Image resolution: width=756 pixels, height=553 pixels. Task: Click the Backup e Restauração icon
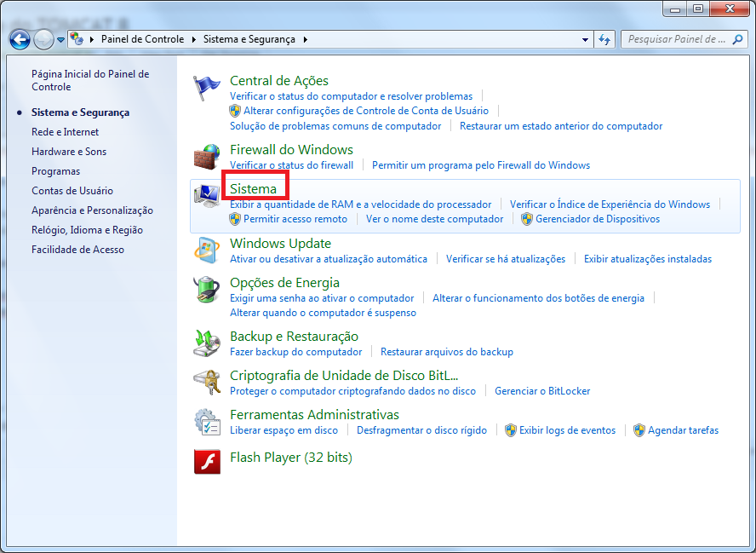(x=207, y=343)
